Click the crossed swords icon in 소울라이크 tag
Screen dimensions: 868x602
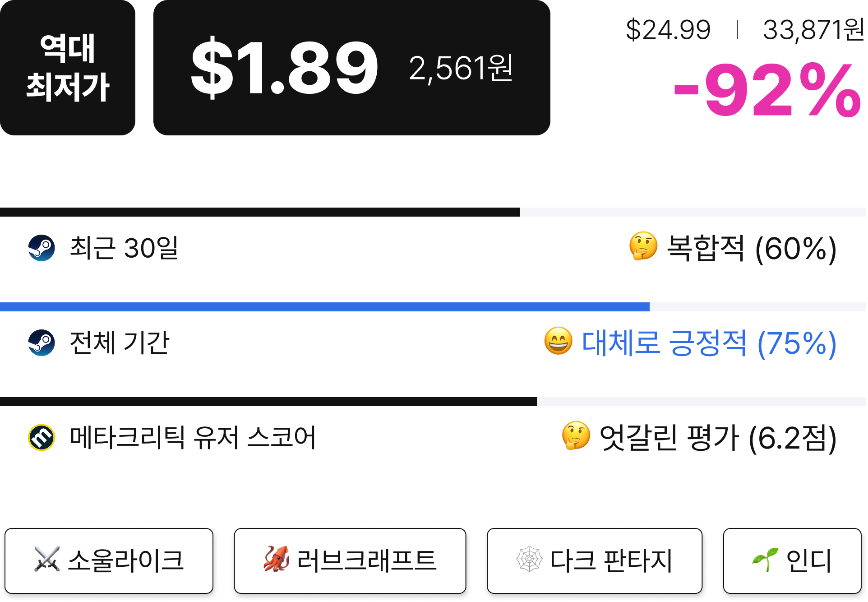coord(47,559)
